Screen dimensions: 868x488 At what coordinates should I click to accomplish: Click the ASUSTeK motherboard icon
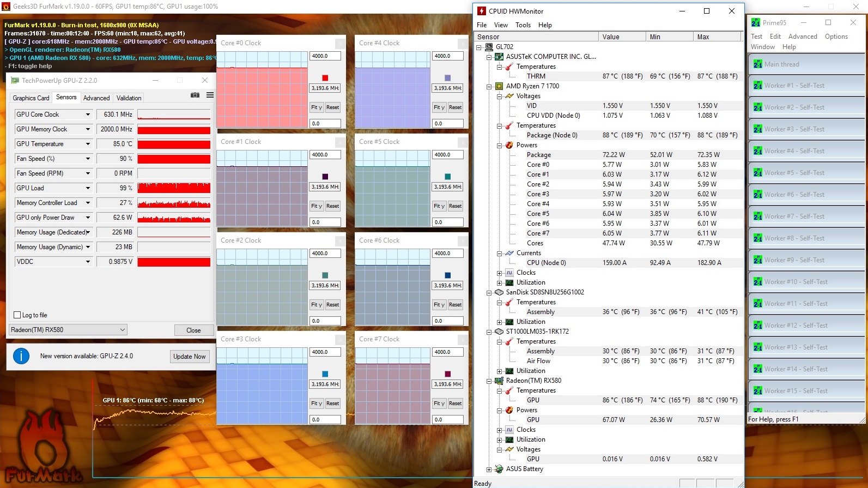499,57
